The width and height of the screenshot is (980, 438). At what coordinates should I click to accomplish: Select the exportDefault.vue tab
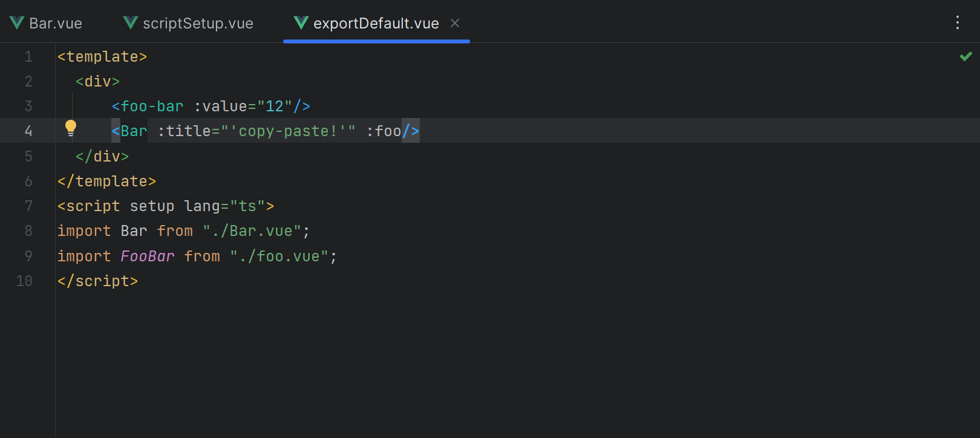[376, 24]
